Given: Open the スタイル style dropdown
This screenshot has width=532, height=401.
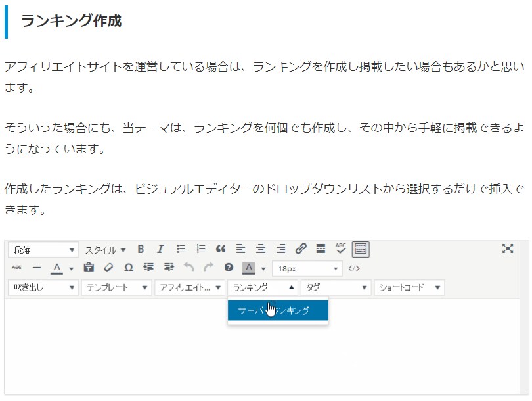Looking at the screenshot, I should (x=105, y=250).
